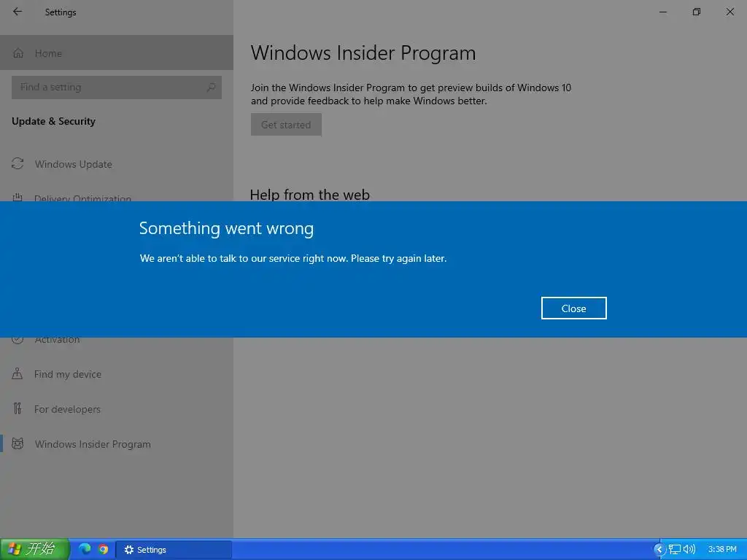This screenshot has width=747, height=560.
Task: Click the Windows Update refresh icon
Action: tap(18, 164)
